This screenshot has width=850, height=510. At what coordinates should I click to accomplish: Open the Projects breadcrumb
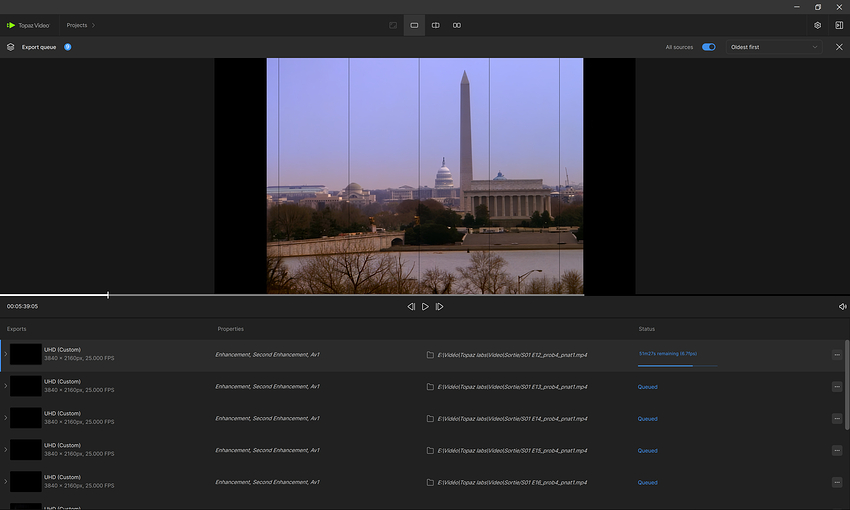click(77, 25)
